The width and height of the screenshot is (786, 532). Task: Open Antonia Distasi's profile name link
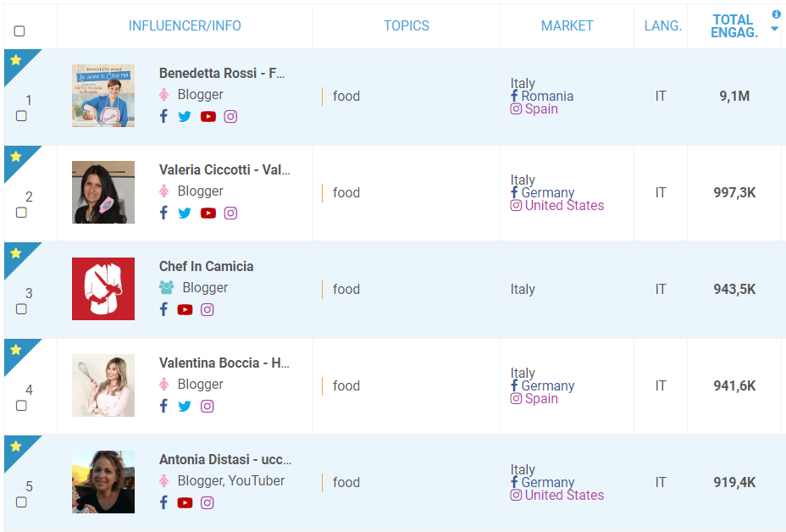(225, 459)
